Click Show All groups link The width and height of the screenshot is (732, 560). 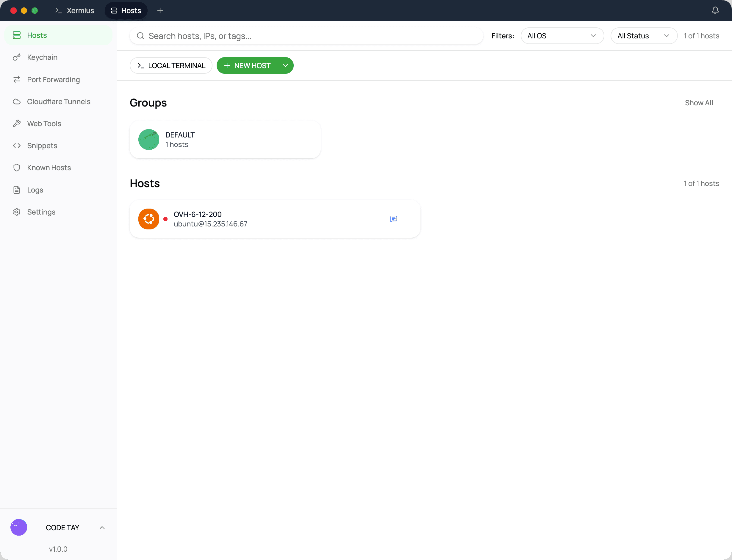[x=699, y=103]
